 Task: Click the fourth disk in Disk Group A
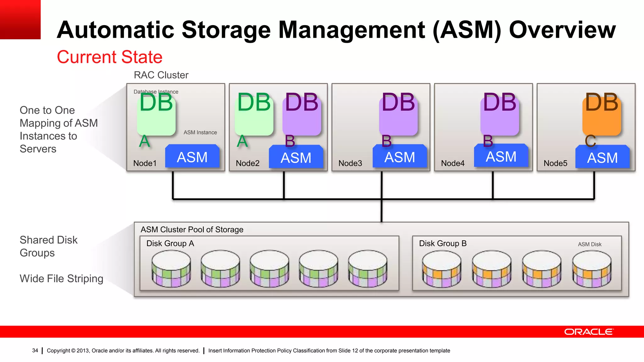tap(319, 268)
